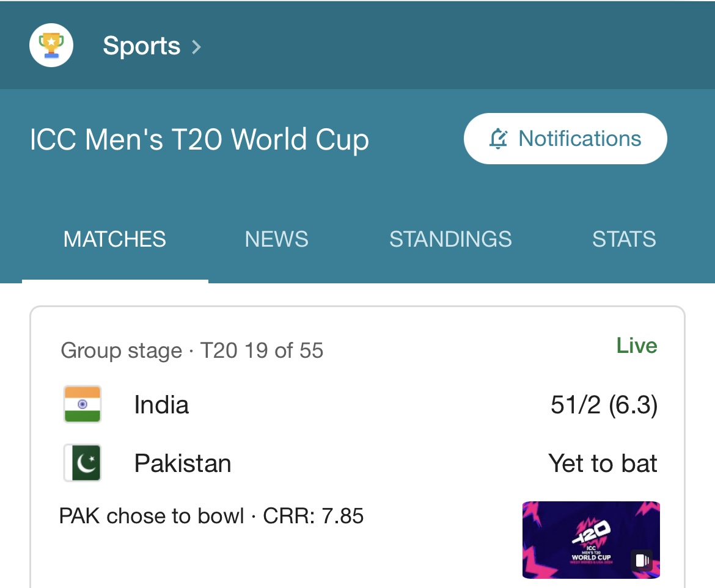View the STATS tab

tap(624, 239)
